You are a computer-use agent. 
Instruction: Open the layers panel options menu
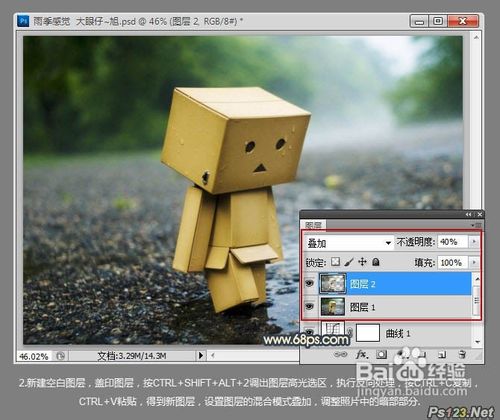pos(477,225)
